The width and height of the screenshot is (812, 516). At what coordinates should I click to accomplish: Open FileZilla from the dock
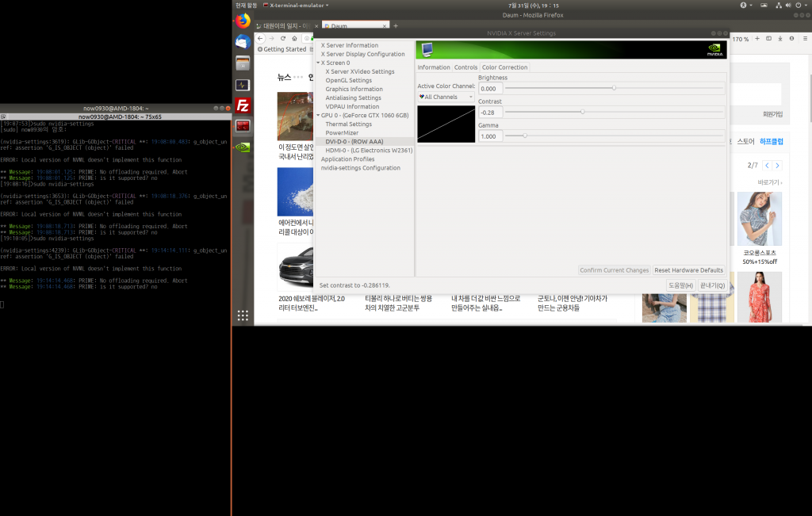click(x=243, y=105)
